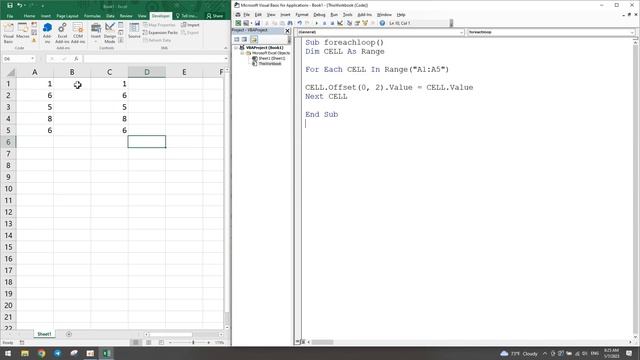
Task: Click Undo in Excel quick access toolbar
Action: 19,5
